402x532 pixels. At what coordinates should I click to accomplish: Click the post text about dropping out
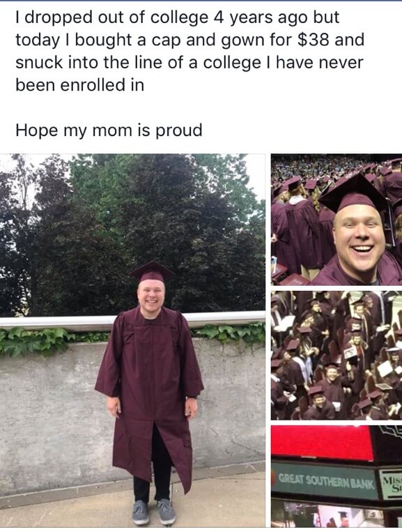[190, 51]
